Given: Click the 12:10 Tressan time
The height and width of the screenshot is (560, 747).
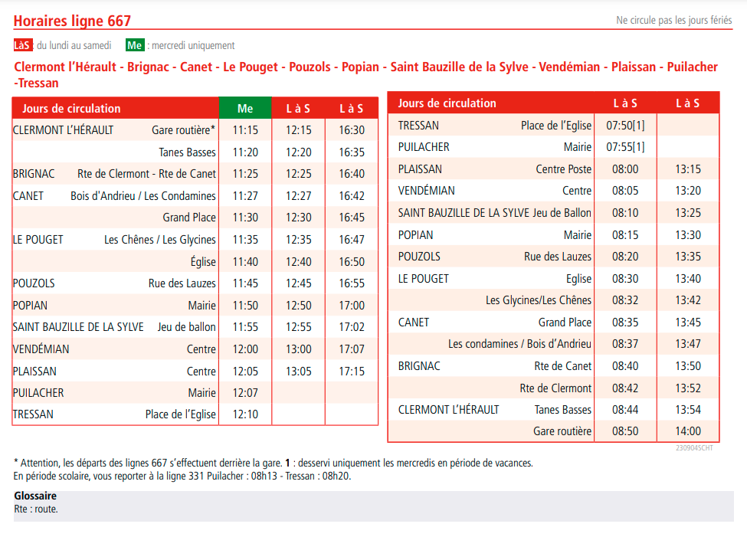Looking at the screenshot, I should coord(245,414).
